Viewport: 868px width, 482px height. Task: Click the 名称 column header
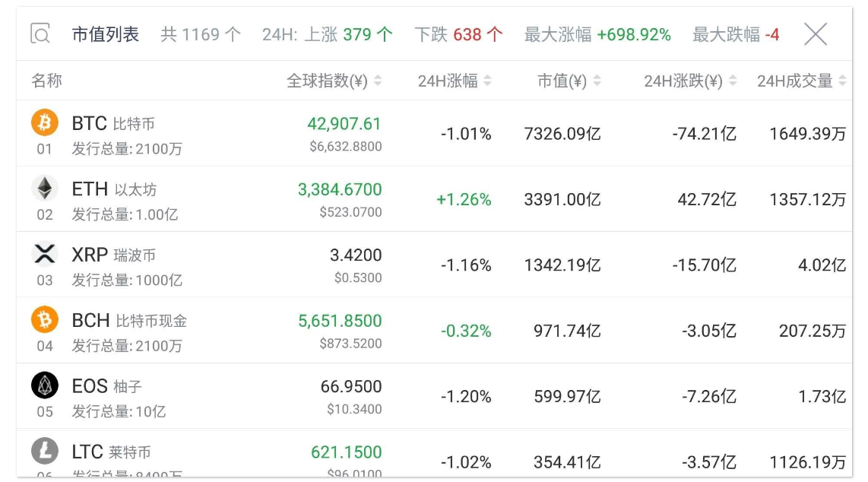[46, 81]
